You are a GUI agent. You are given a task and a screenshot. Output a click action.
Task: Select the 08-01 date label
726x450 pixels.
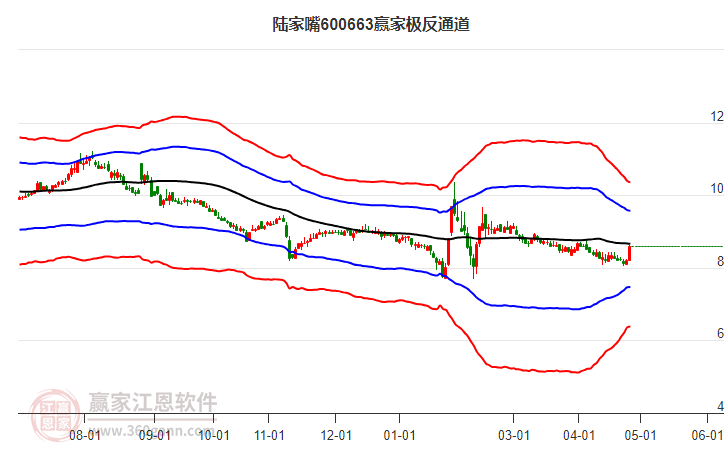pyautogui.click(x=84, y=435)
